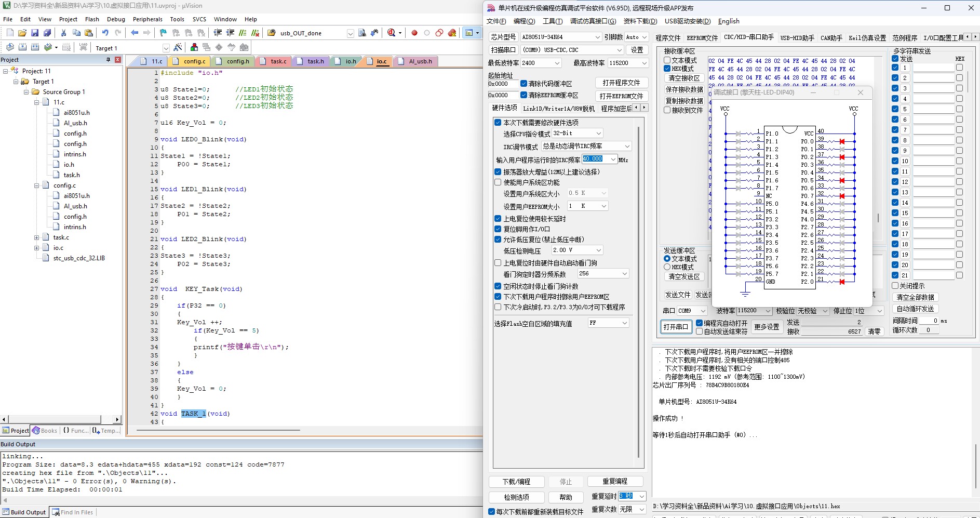Click the 扫描串口 button
The height and width of the screenshot is (518, 980).
pos(503,50)
